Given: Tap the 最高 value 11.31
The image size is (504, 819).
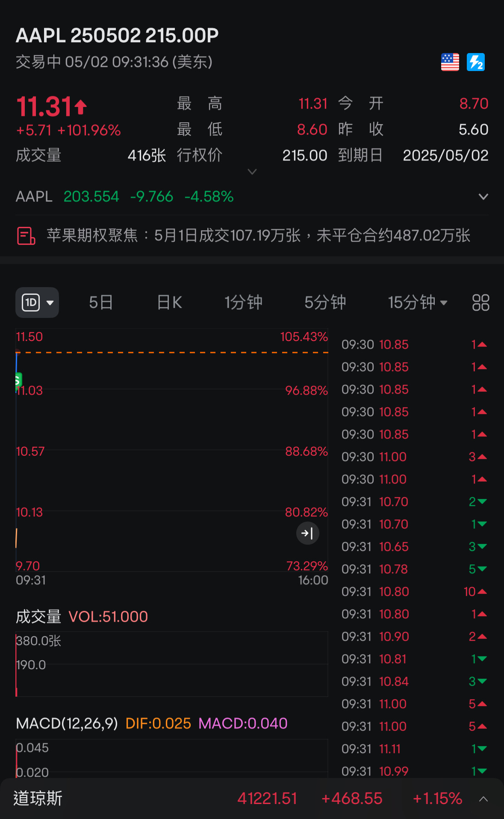Looking at the screenshot, I should coord(313,104).
